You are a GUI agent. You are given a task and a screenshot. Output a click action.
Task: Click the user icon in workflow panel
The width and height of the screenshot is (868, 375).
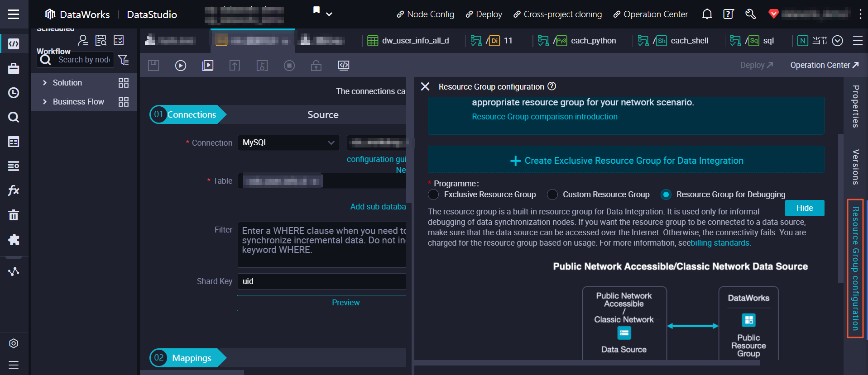pos(83,41)
